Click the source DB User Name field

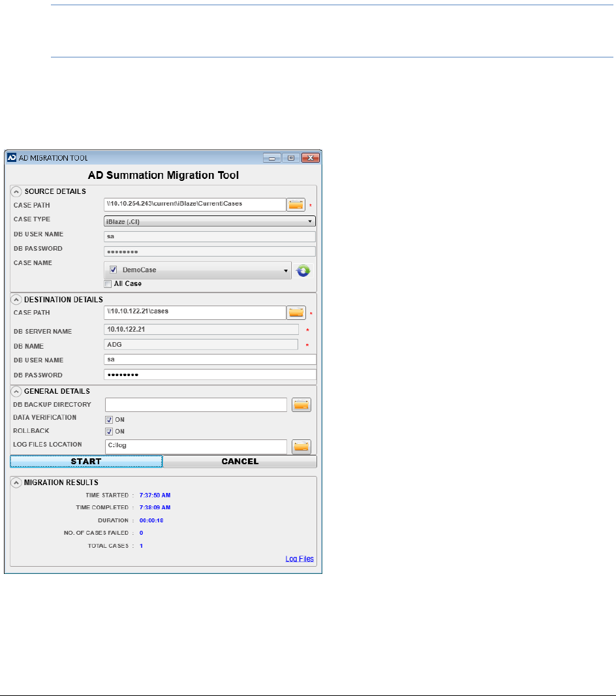pyautogui.click(x=209, y=236)
